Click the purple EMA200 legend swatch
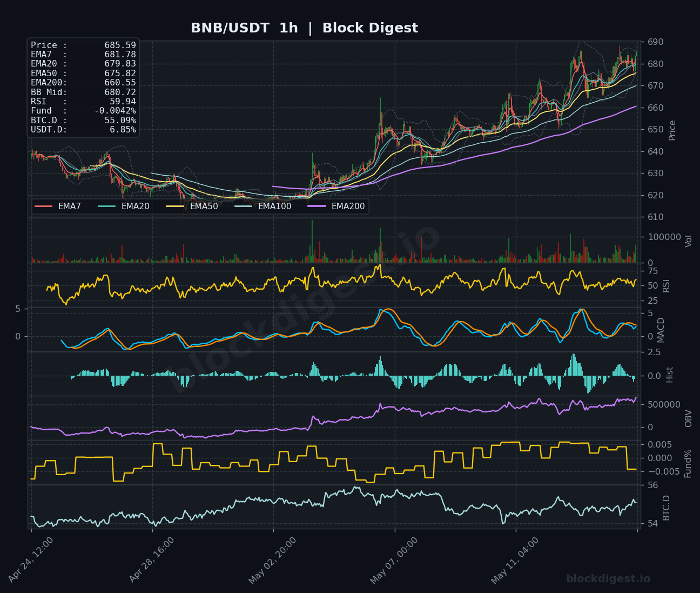This screenshot has height=593, width=700. pyautogui.click(x=317, y=206)
